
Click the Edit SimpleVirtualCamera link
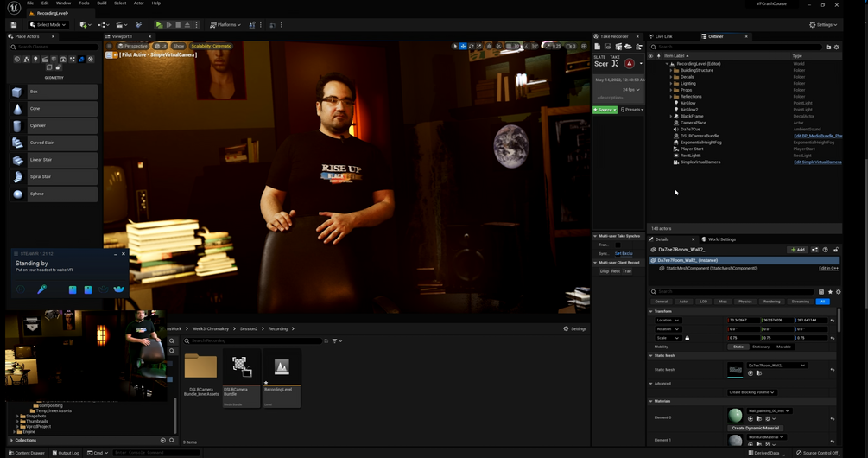click(818, 162)
